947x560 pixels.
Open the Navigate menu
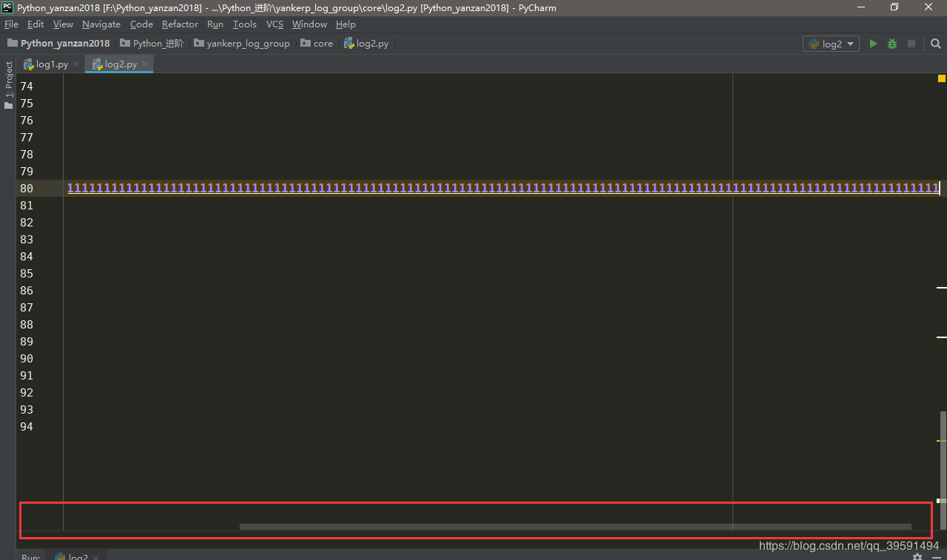click(x=101, y=24)
